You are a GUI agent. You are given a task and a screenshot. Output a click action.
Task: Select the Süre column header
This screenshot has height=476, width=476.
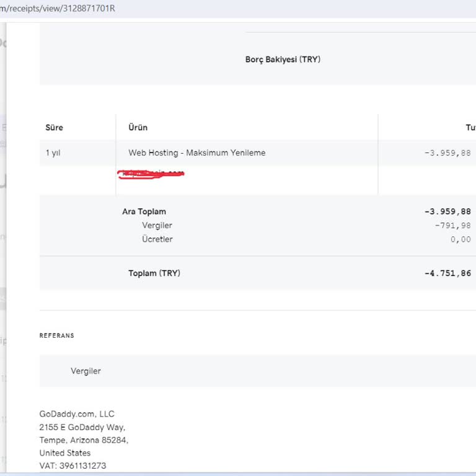(55, 128)
